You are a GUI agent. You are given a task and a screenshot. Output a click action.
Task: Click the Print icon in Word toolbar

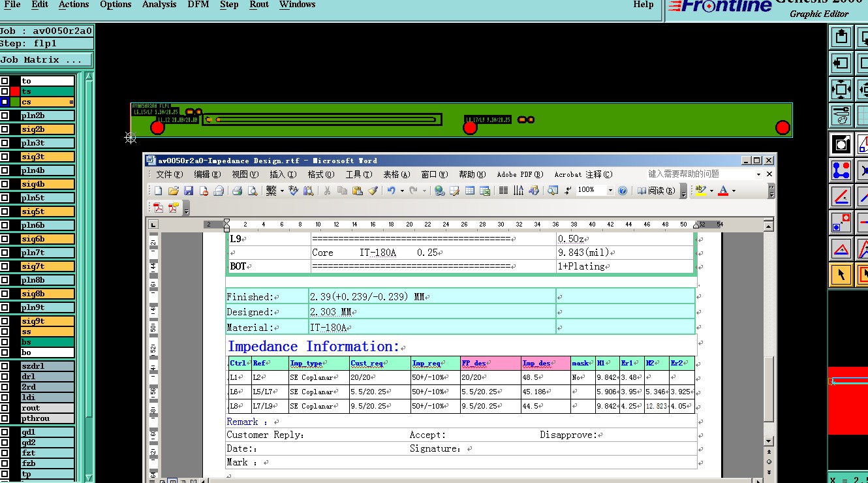pyautogui.click(x=237, y=191)
